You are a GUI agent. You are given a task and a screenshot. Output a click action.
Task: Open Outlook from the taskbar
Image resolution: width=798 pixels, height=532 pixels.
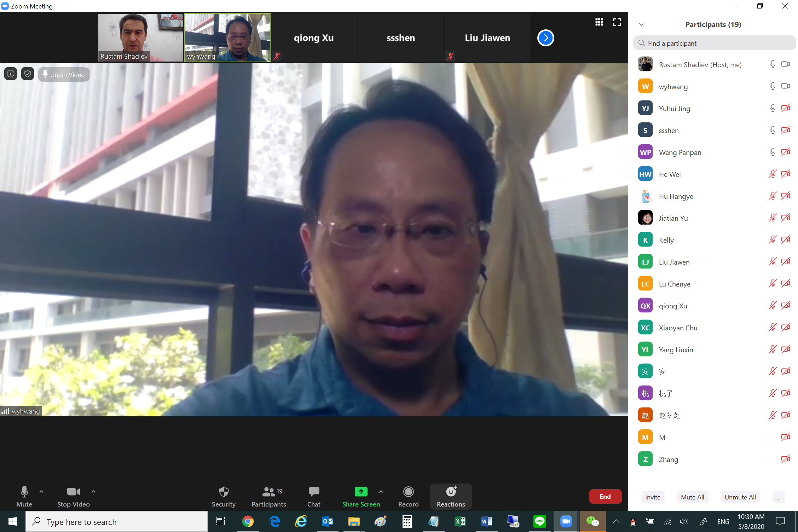pyautogui.click(x=328, y=521)
